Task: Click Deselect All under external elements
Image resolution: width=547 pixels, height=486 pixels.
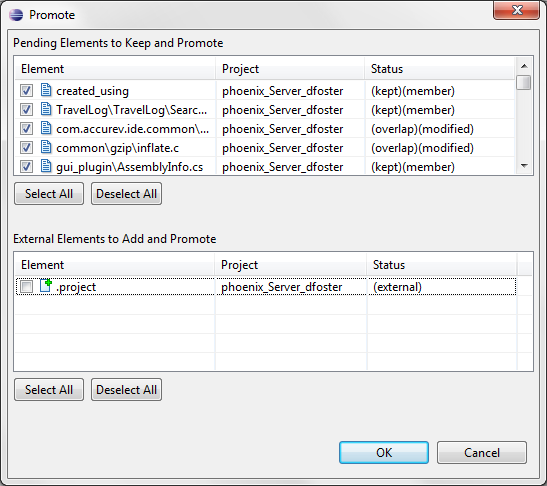Action: tap(126, 390)
